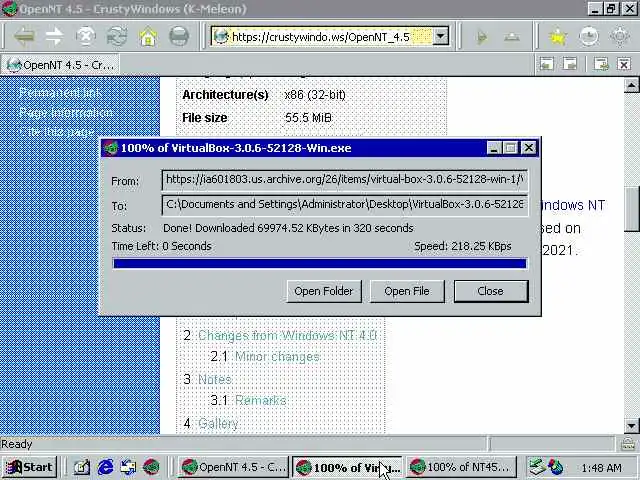Image resolution: width=640 pixels, height=480 pixels.
Task: Open the settings gear icon in the toolbar
Action: 620,37
